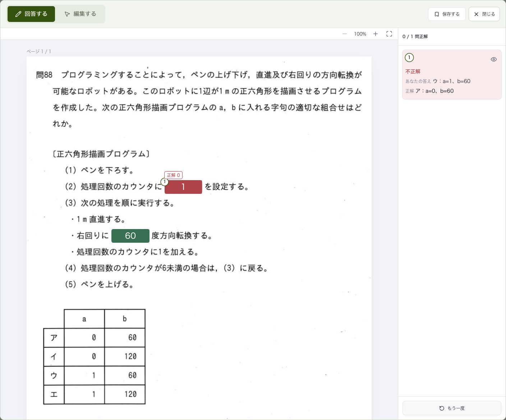Zoom out with the minus icon
This screenshot has height=420, width=506.
pos(345,34)
